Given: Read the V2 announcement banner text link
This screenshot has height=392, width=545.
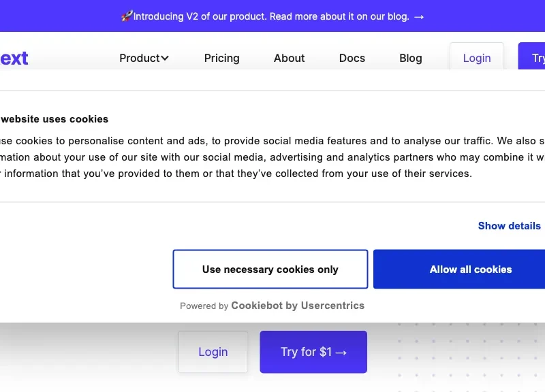Looking at the screenshot, I should tap(271, 16).
